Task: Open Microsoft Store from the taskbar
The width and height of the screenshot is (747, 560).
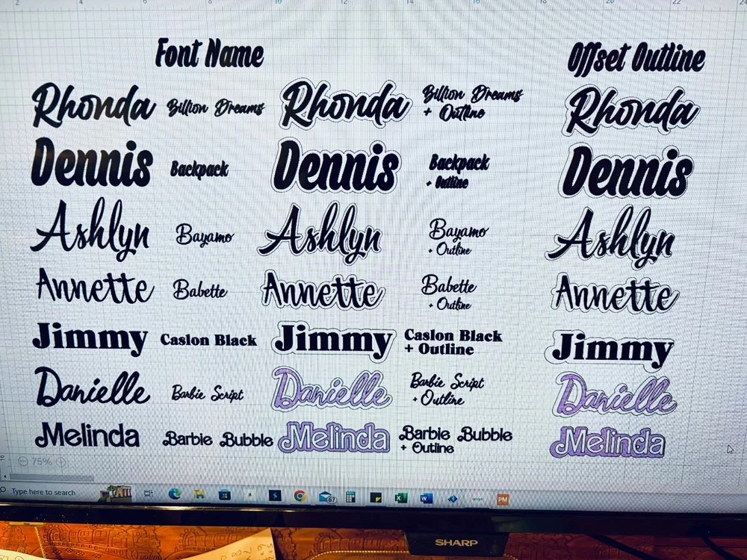Action: click(x=224, y=494)
